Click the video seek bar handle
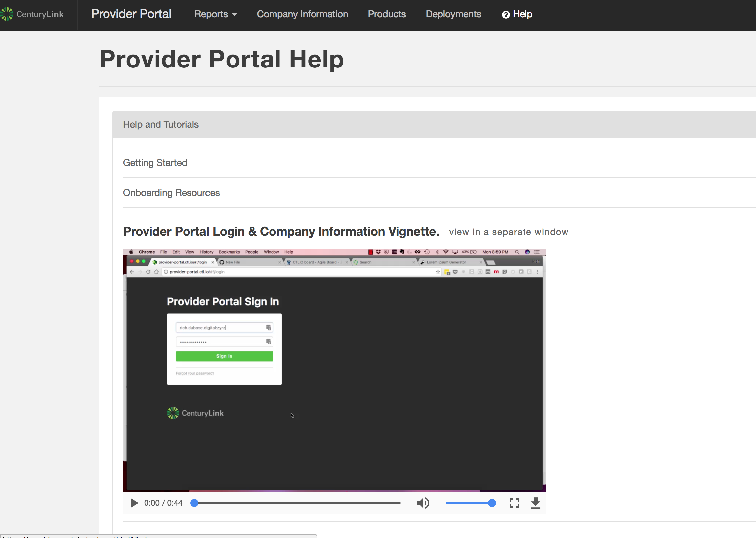Viewport: 756px width, 538px height. (x=194, y=503)
